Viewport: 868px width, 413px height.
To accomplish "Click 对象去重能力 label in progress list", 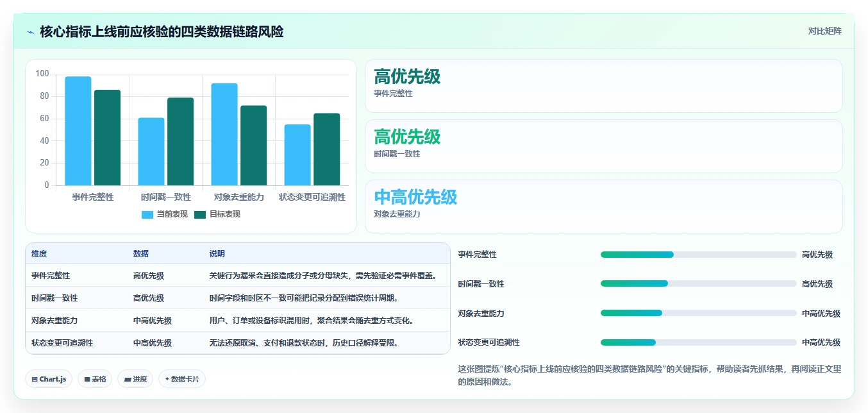I will click(x=481, y=314).
